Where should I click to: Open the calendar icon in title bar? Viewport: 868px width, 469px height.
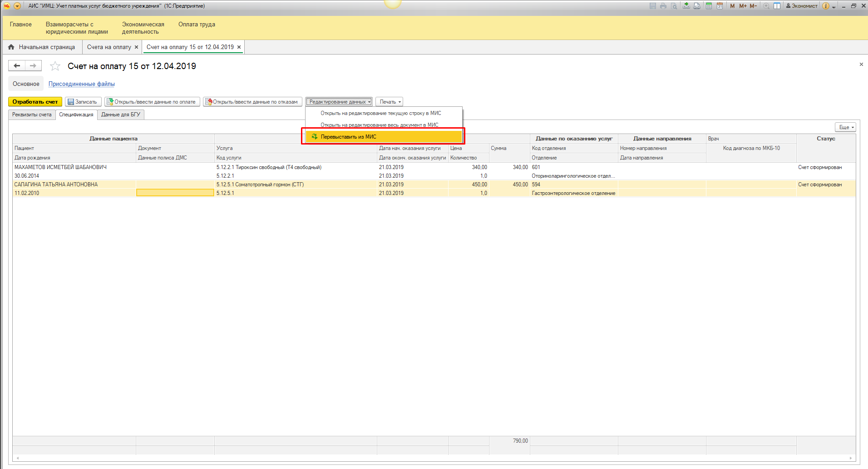click(720, 6)
